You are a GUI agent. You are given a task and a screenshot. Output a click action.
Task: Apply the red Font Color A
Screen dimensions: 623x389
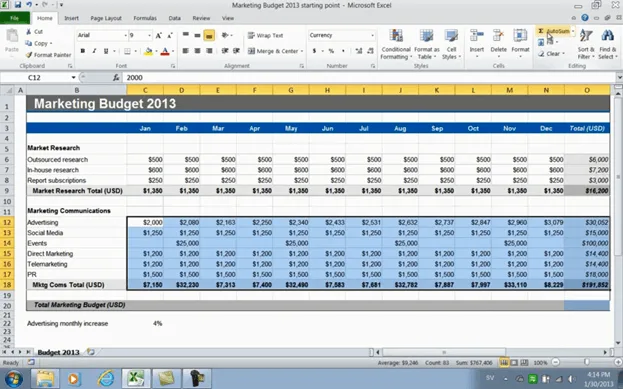click(x=165, y=51)
